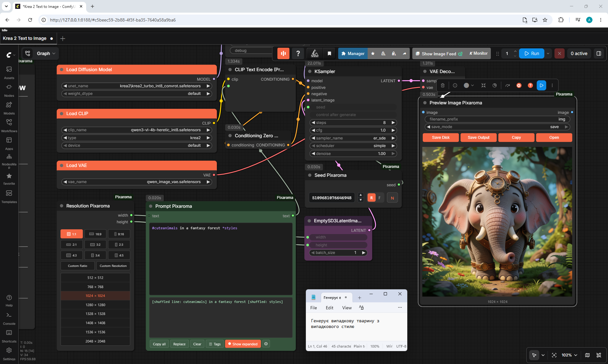Click the orange audio bars toolbar icon
This screenshot has height=364, width=608.
pos(283,53)
